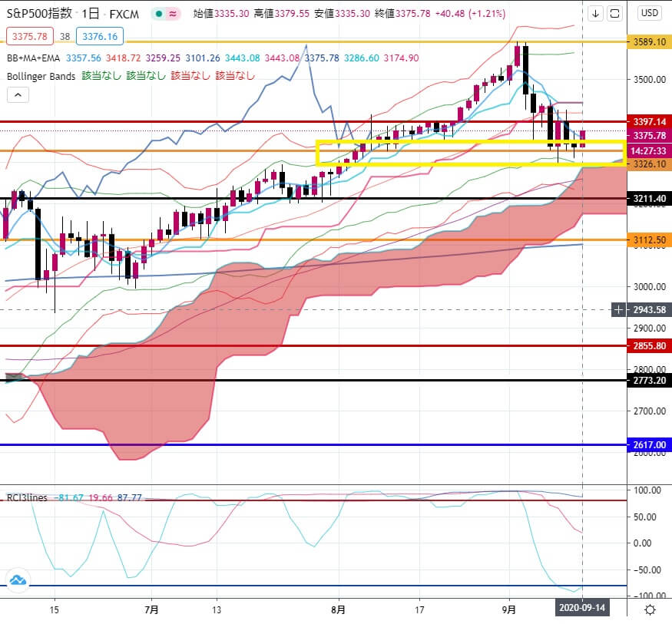Toggle the fullscreen square icon
The width and height of the screenshot is (672, 624).
614,13
